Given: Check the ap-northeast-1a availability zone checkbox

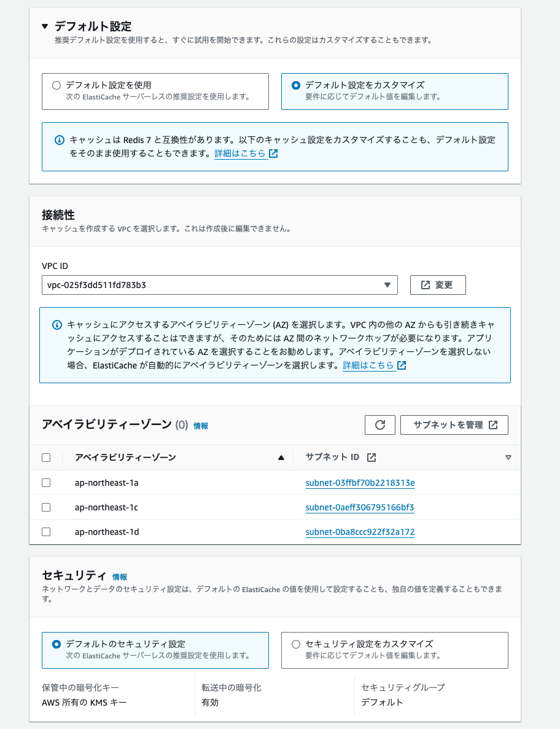Looking at the screenshot, I should tap(46, 483).
